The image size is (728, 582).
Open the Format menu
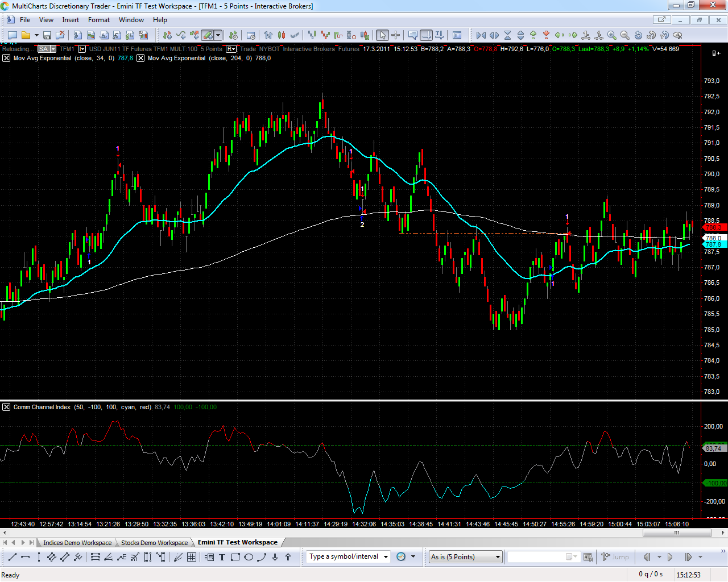point(99,20)
